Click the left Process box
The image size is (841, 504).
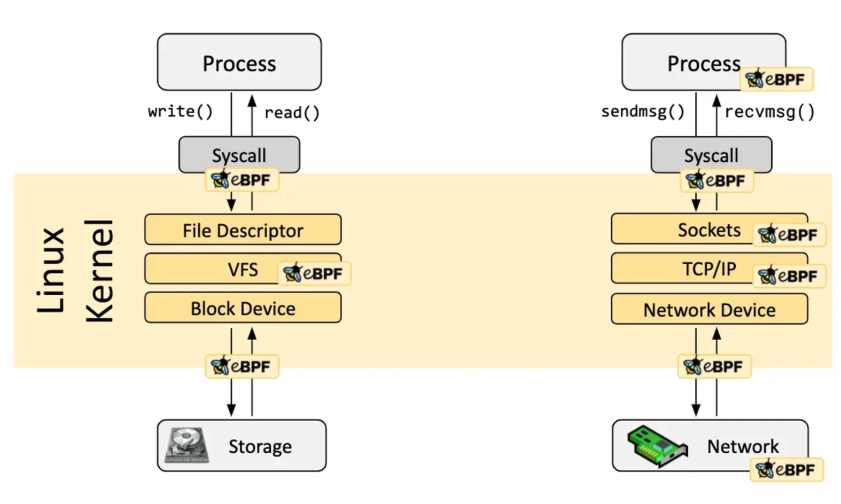click(239, 62)
